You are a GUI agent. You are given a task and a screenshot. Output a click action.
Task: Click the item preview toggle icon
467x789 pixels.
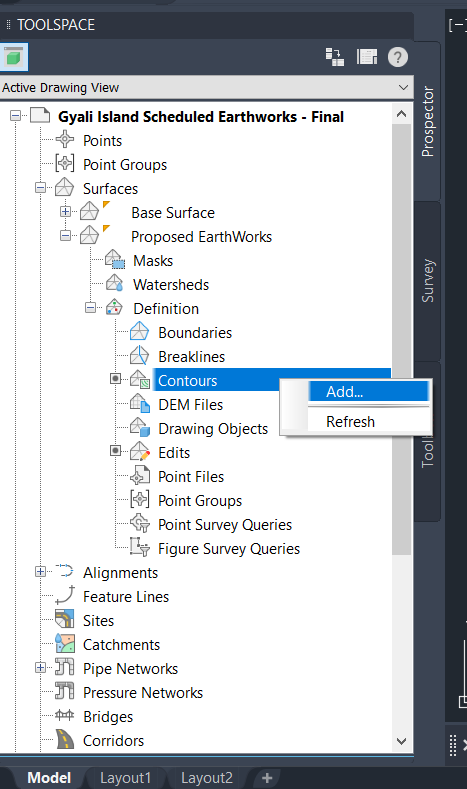[335, 57]
